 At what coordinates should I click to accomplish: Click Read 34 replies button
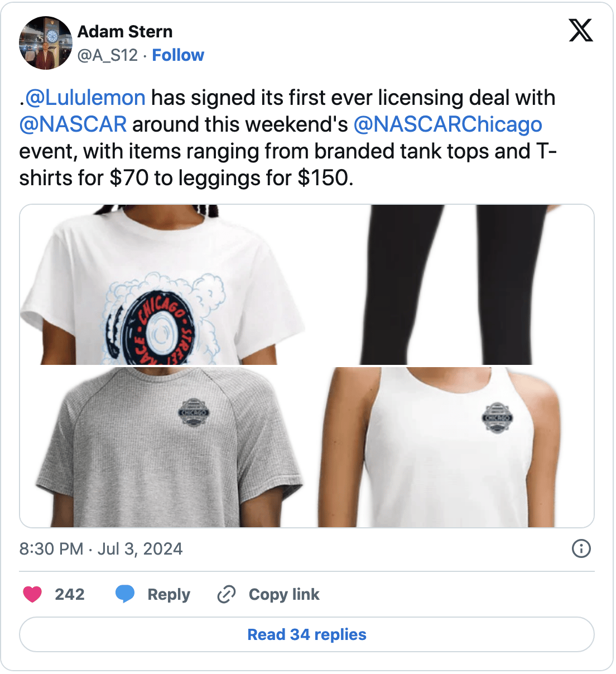click(307, 634)
